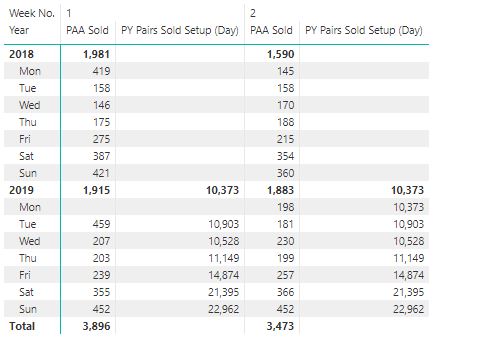Image resolution: width=478 pixels, height=363 pixels.
Task: Click the 2019 Tue value 459
Action: point(101,224)
